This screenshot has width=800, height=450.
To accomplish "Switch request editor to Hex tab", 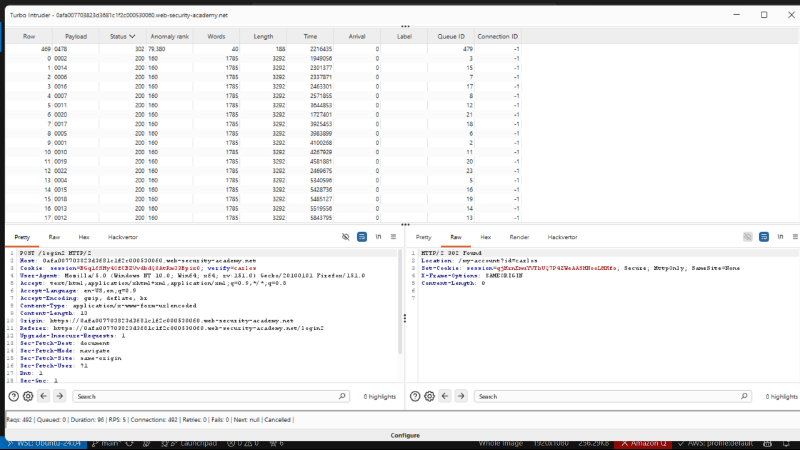I will pos(84,237).
